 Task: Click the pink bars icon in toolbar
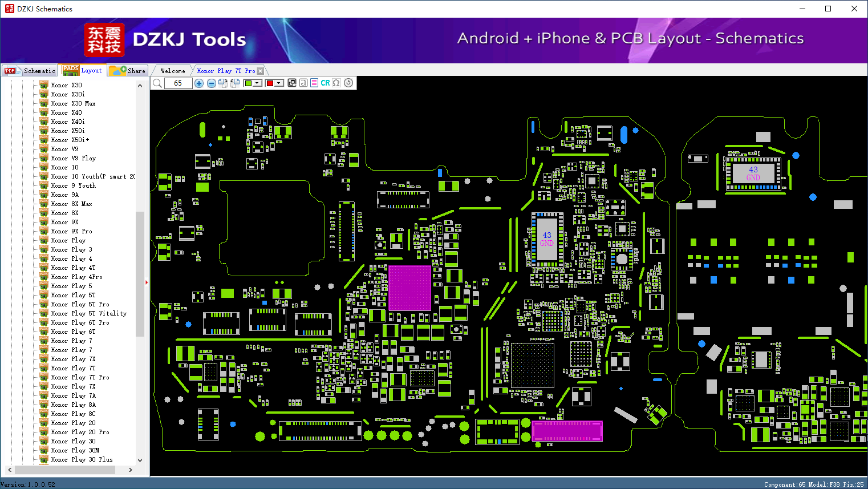[x=314, y=83]
